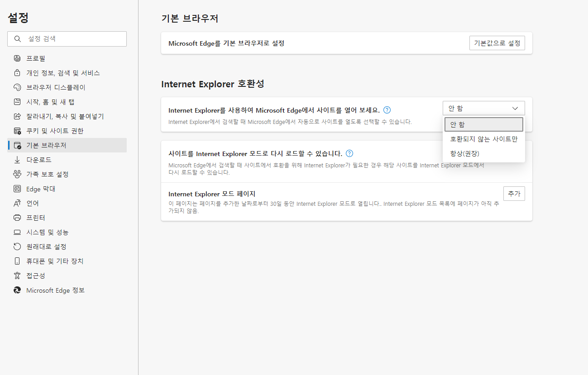This screenshot has width=588, height=375.
Task: Click the family safety icon
Action: 17,174
